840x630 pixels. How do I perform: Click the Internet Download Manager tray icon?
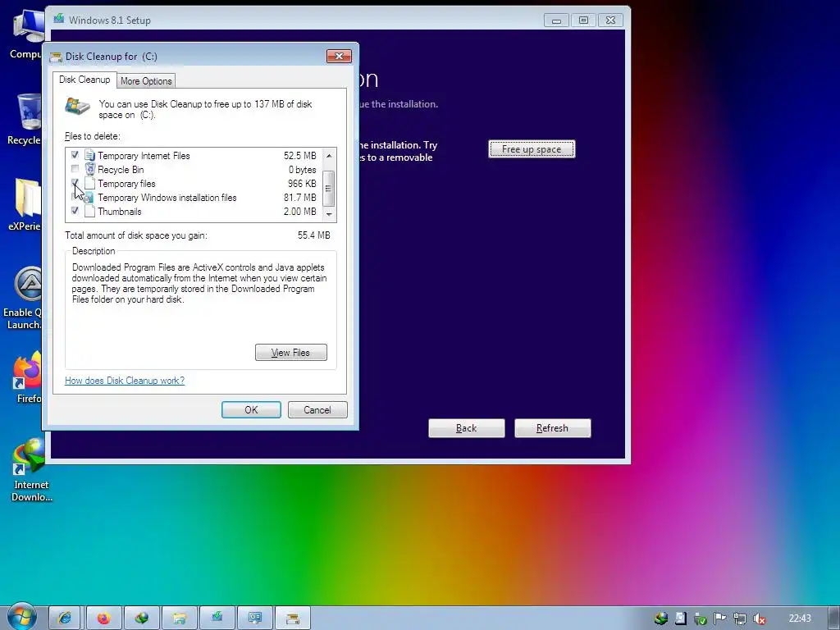[661, 619]
